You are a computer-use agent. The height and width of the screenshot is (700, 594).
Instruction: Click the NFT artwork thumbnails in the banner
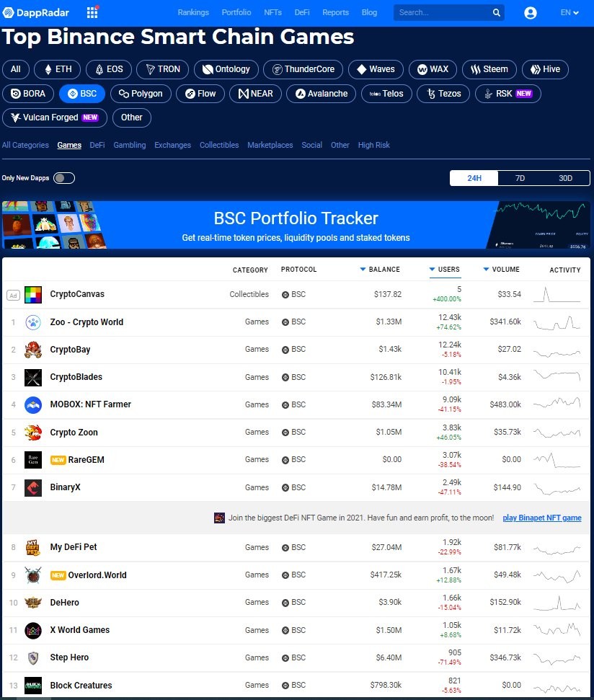click(53, 224)
